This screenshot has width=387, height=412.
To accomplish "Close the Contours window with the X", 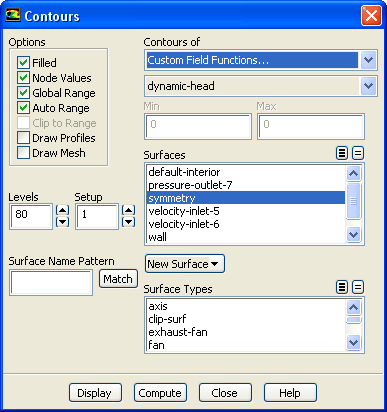I will pyautogui.click(x=371, y=15).
